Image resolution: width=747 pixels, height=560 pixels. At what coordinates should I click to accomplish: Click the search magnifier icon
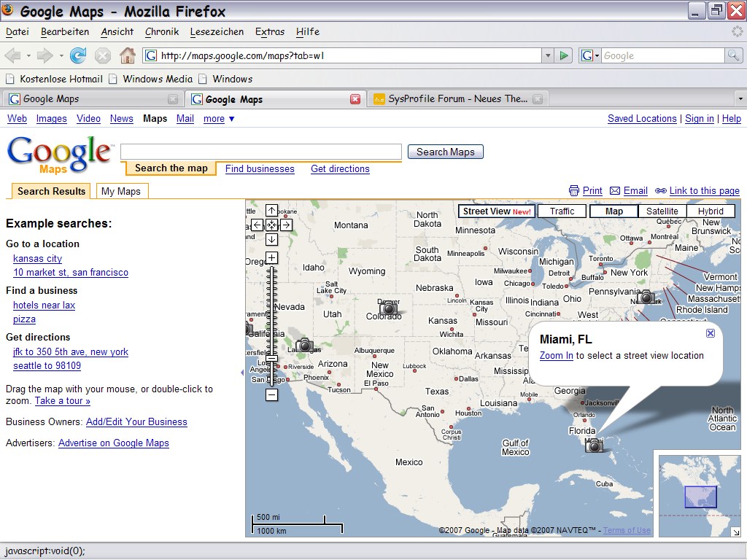point(732,55)
